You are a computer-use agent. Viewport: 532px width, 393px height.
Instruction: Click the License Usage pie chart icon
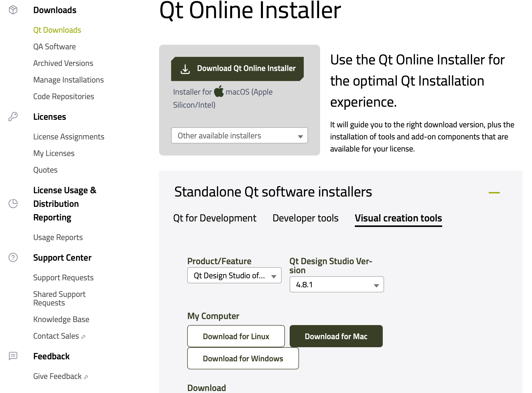tap(13, 204)
